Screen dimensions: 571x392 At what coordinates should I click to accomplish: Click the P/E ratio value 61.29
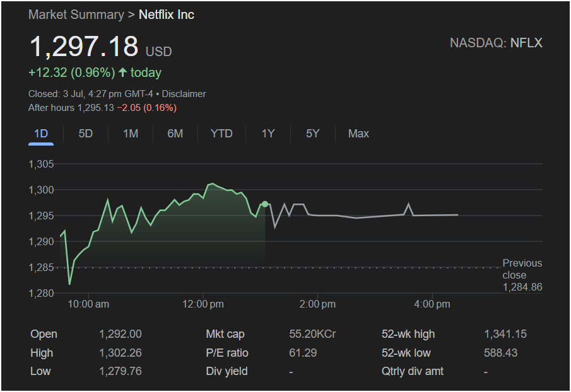click(303, 353)
